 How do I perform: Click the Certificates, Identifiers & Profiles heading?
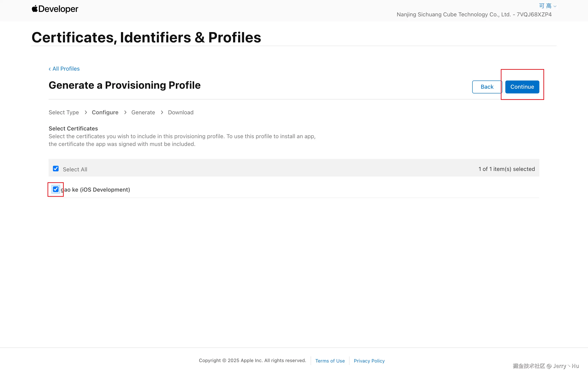pyautogui.click(x=146, y=37)
